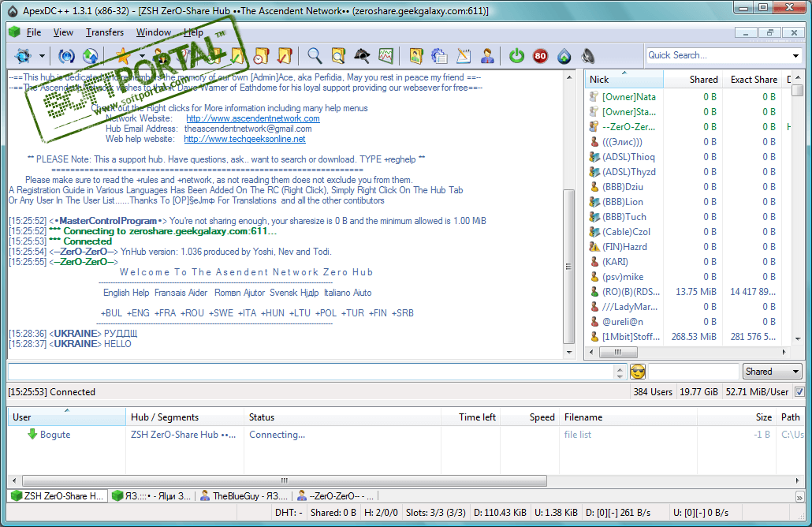Open the File menu
Screen dimensions: 812x527
34,32
